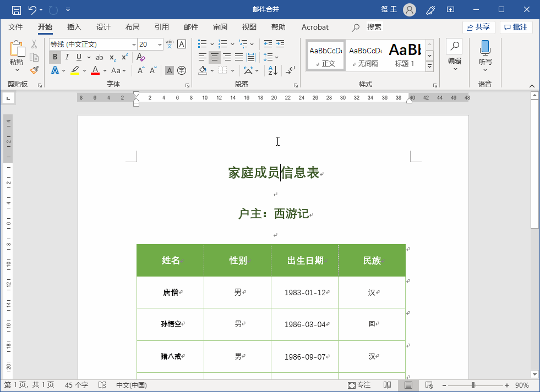
Task: Click the Format Painter brush icon
Action: point(33,70)
